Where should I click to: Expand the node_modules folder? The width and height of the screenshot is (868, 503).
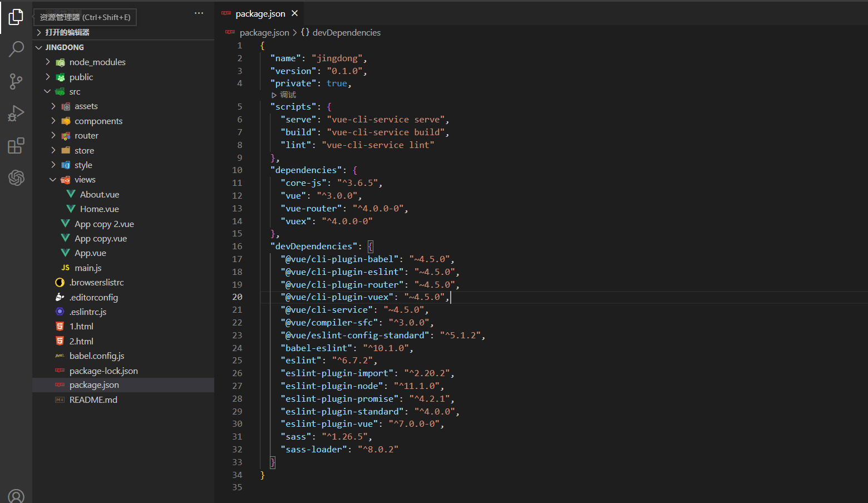pos(97,62)
